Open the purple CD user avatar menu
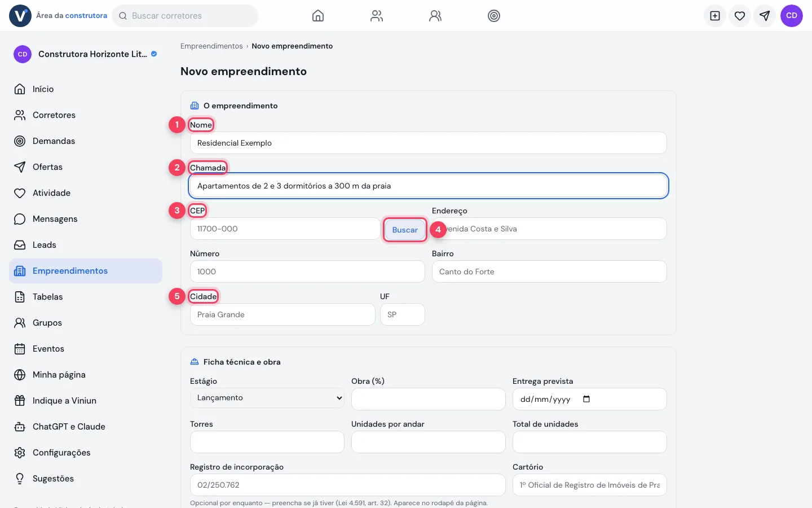The image size is (812, 508). [x=792, y=16]
